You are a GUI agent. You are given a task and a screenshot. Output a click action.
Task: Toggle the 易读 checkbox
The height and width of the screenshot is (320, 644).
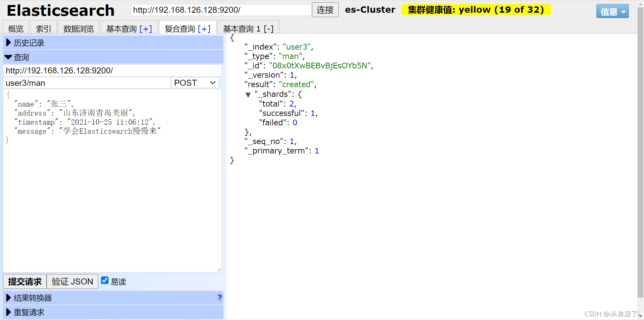tap(105, 280)
